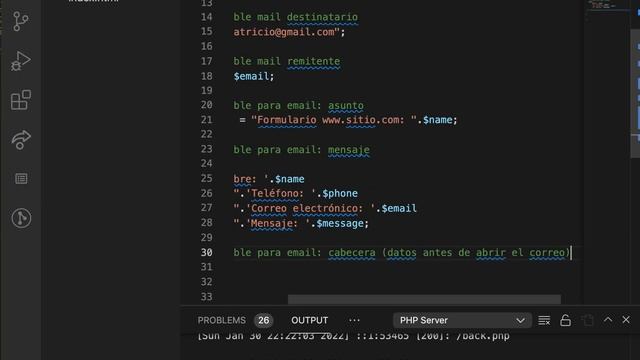The width and height of the screenshot is (640, 360).
Task: Click line number 30 in the gutter
Action: click(207, 253)
